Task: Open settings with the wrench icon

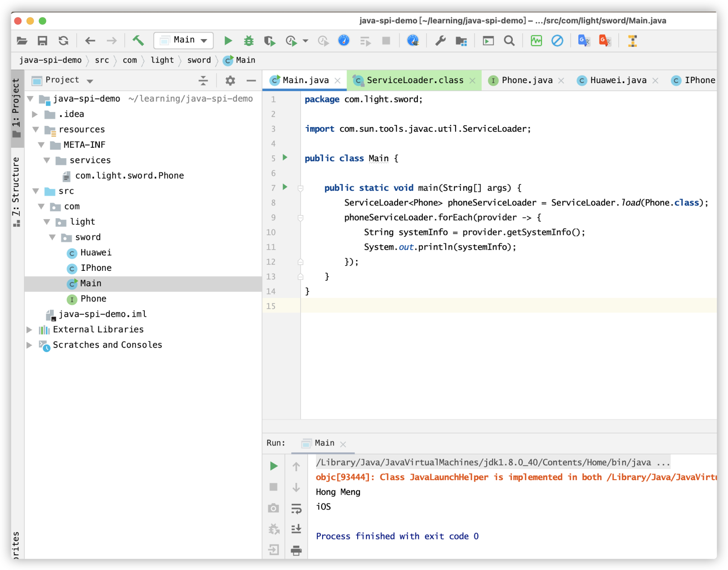Action: (440, 41)
